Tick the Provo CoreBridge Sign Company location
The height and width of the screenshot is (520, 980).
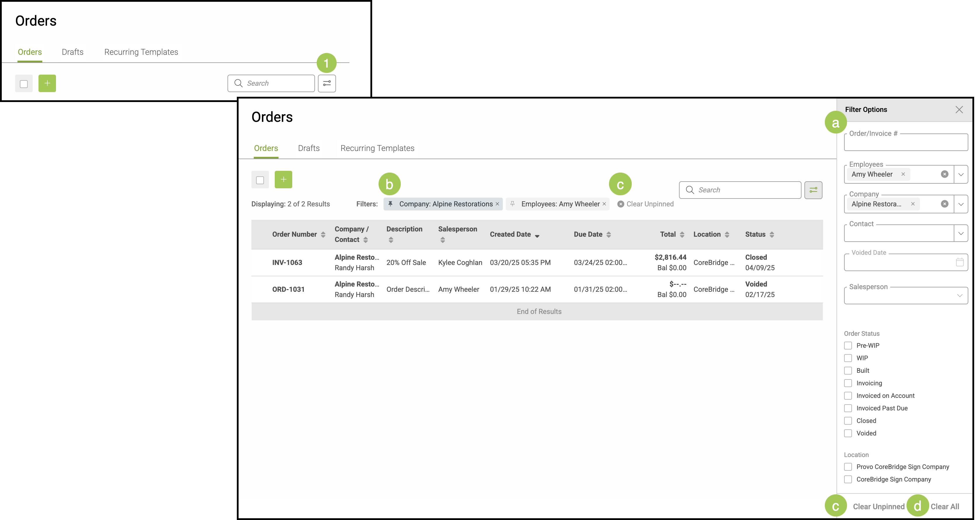coord(848,467)
